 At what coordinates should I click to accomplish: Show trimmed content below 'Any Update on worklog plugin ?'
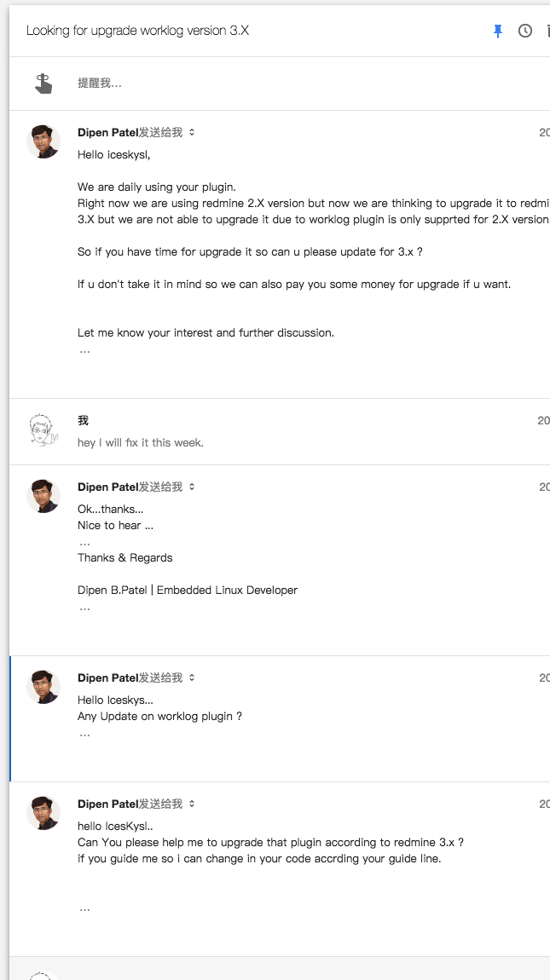click(84, 735)
